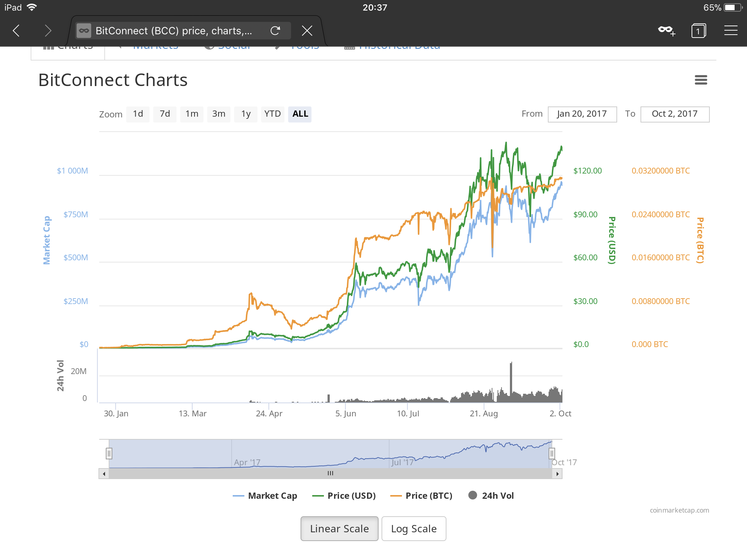Set zoom to 1d
Image resolution: width=747 pixels, height=560 pixels.
click(138, 114)
